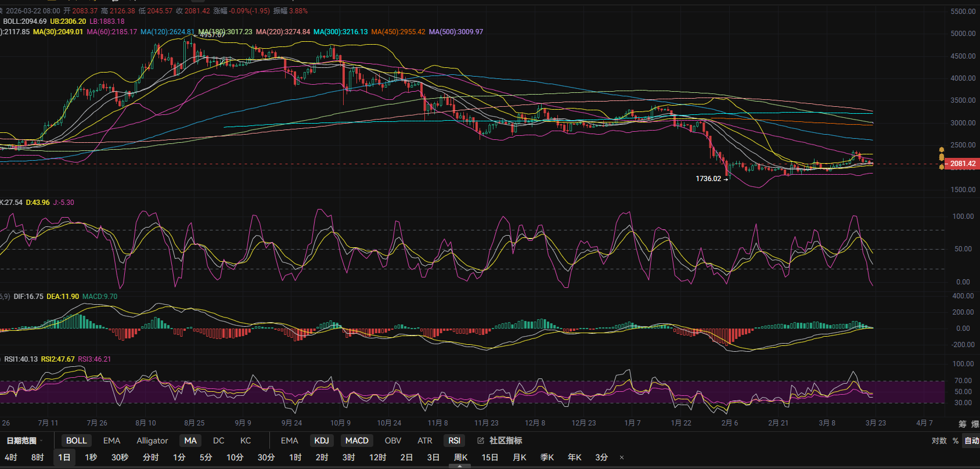Click the 筹 chip distribution icon
The image size is (980, 469).
tap(963, 424)
